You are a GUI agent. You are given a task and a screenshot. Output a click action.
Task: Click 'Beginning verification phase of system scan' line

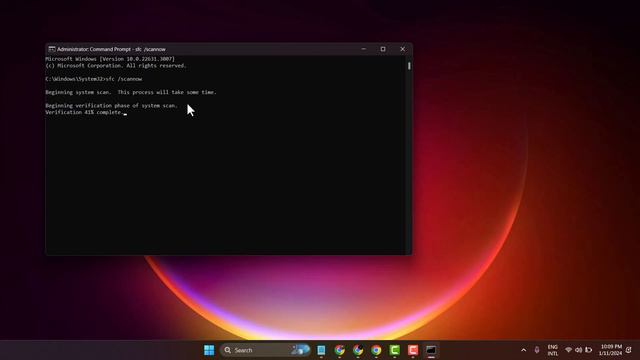click(111, 106)
